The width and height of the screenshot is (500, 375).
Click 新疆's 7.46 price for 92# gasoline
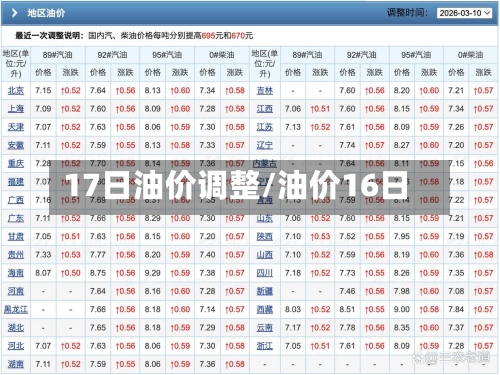347,291
